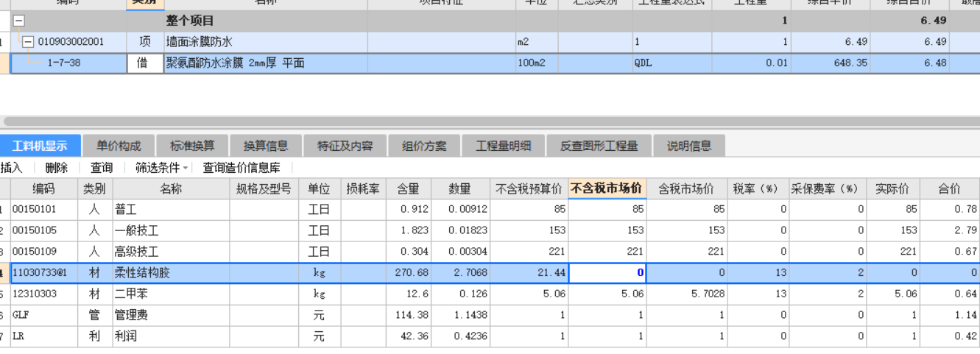Click the 采保费率（%） column header

pyautogui.click(x=827, y=189)
